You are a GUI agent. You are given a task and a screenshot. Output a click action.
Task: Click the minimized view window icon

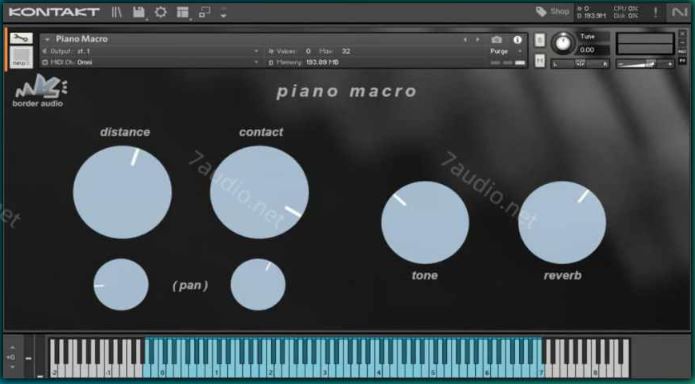click(x=204, y=12)
